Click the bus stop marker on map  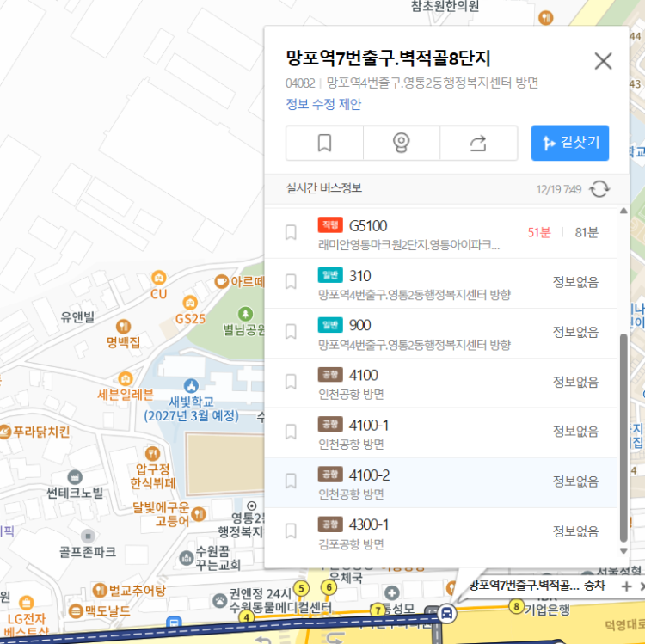pos(447,613)
